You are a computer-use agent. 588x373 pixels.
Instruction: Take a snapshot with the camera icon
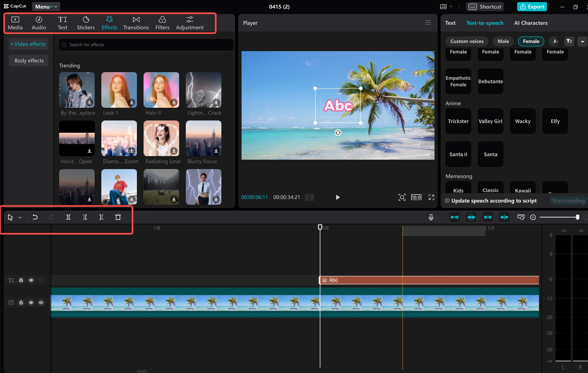pos(402,197)
